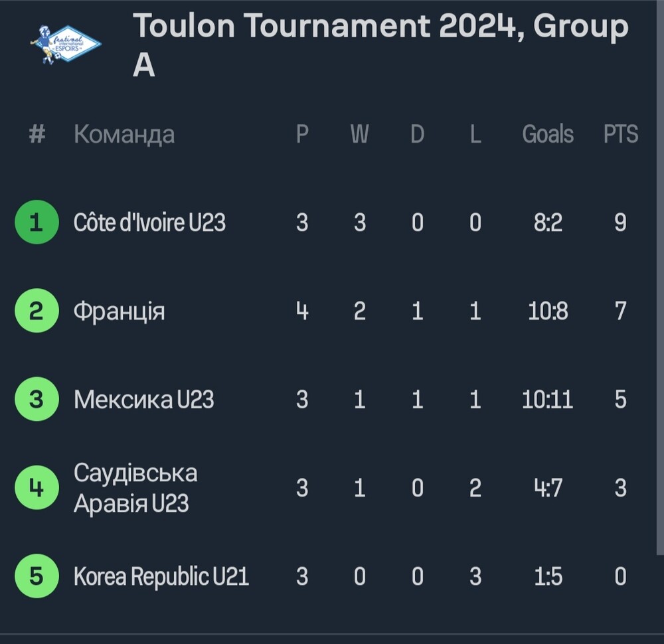Select the rank 2 green circle badge
664x644 pixels.
click(x=37, y=310)
